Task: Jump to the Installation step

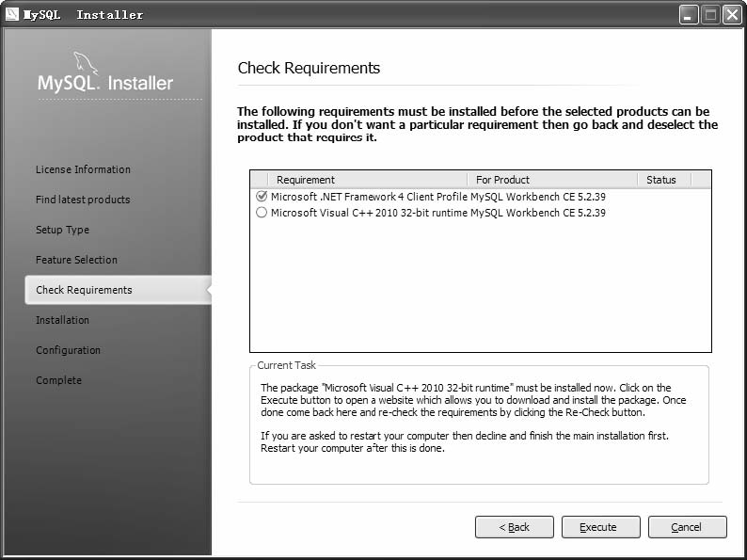Action: point(62,320)
